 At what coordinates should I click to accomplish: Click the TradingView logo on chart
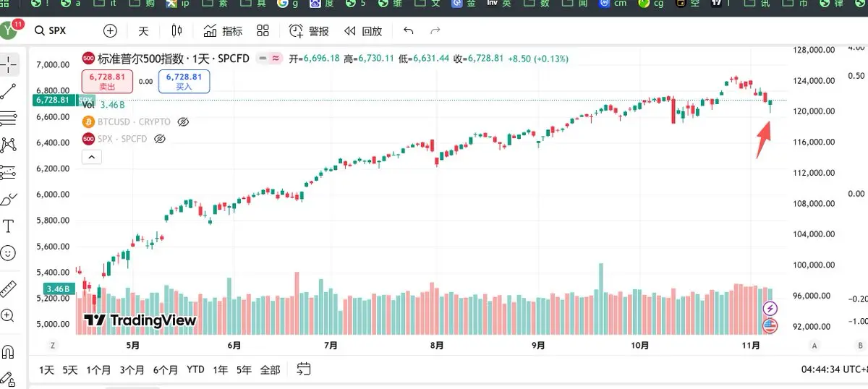coord(140,320)
